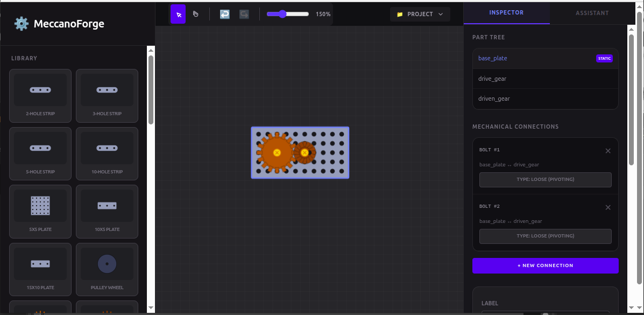Screen dimensions: 644x315
Task: Open the Project dropdown menu
Action: pyautogui.click(x=420, y=14)
